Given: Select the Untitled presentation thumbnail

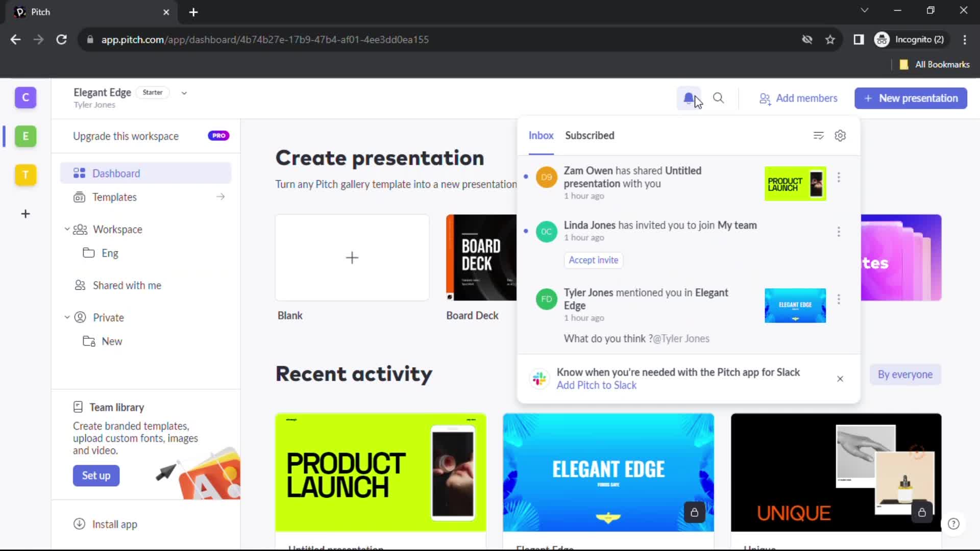Looking at the screenshot, I should click(796, 183).
